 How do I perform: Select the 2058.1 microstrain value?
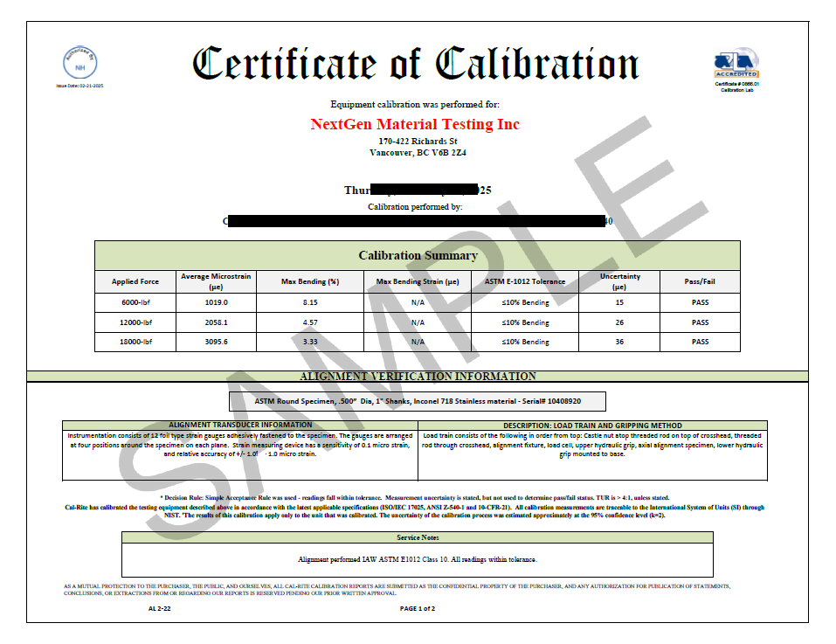[216, 322]
